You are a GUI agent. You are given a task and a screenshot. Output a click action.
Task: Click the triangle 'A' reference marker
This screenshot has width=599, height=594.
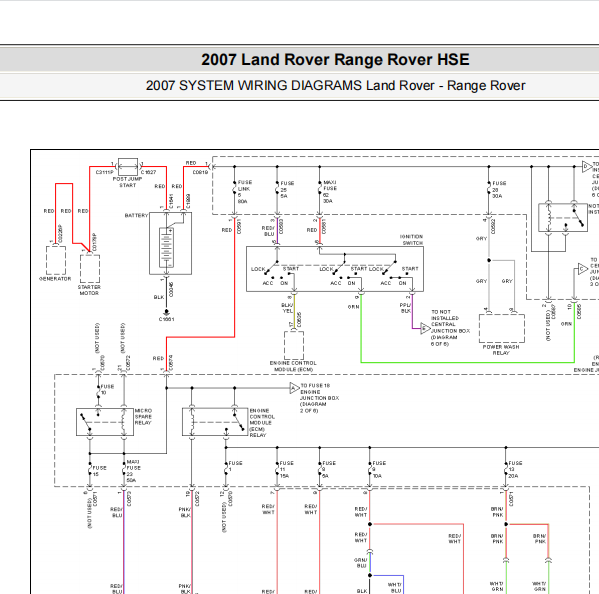pos(294,388)
